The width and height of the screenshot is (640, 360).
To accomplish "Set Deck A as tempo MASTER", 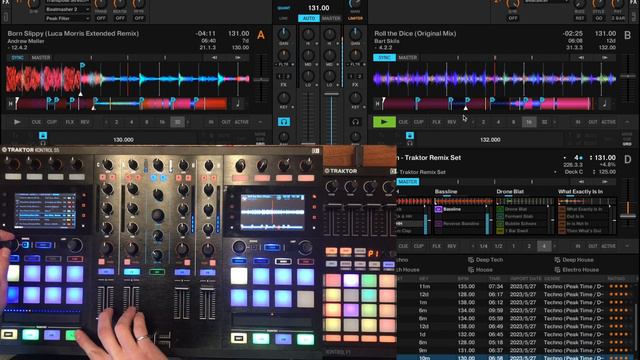I will pyautogui.click(x=41, y=58).
